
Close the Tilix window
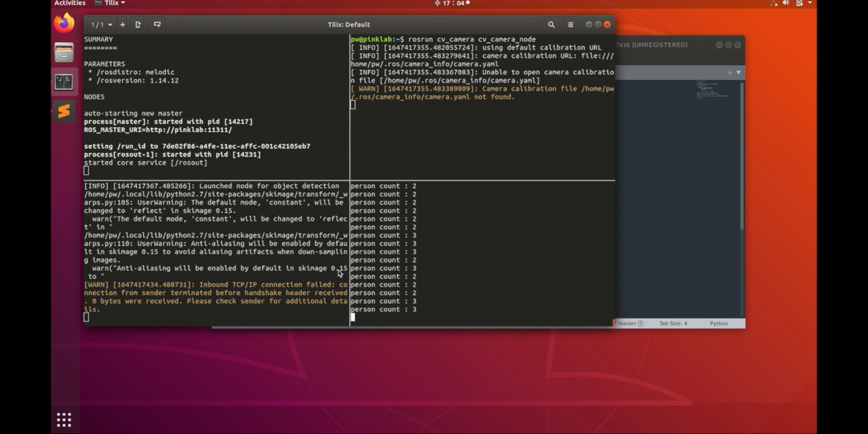point(608,24)
